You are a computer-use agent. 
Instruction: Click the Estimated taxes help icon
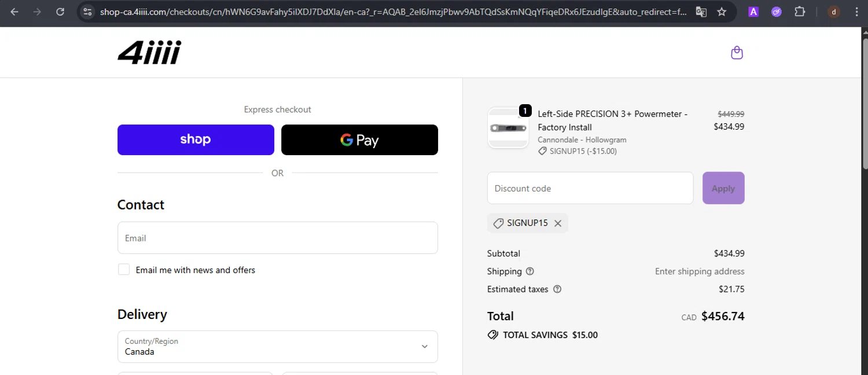coord(557,289)
